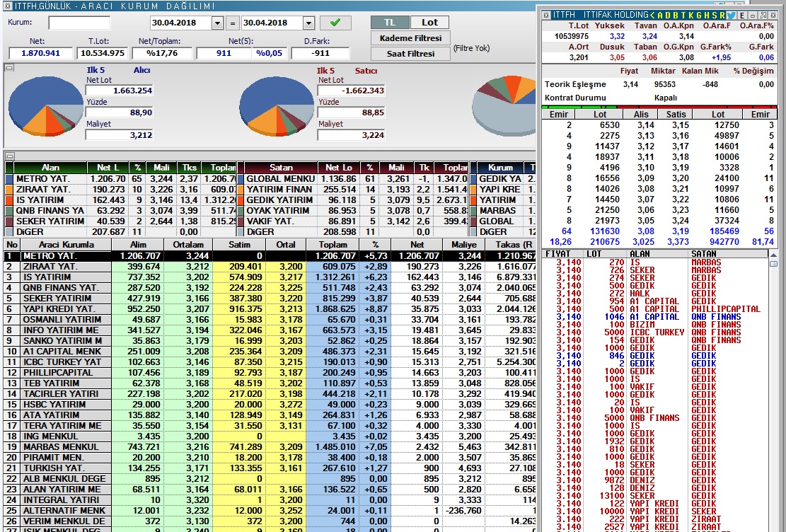Click best ask price 3,15 in order book
This screenshot has height=532, width=786.
pos(680,125)
